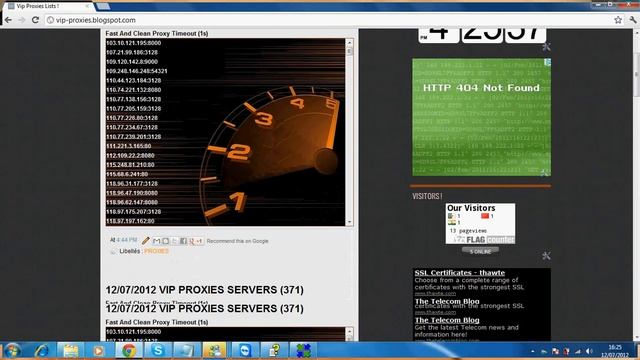
Task: Open a new tab next to Vip Proxies
Action: pyautogui.click(x=103, y=6)
